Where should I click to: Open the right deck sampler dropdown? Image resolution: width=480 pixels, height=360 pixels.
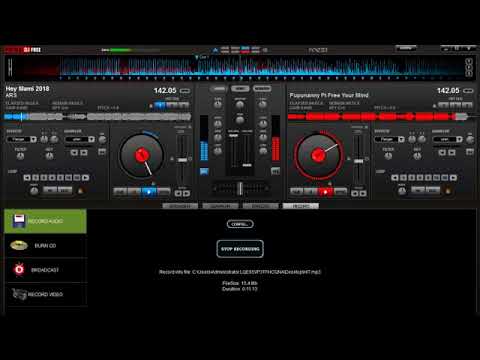448,139
